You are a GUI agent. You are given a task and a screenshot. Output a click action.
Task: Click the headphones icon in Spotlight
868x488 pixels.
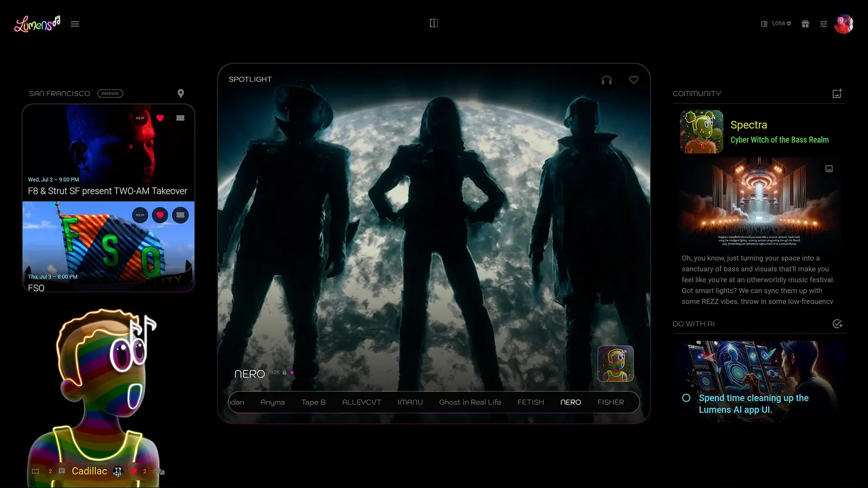tap(606, 80)
